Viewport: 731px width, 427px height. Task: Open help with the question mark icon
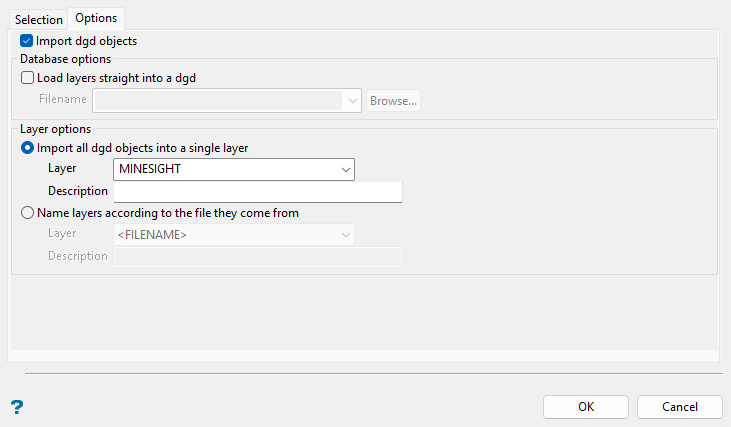16,407
